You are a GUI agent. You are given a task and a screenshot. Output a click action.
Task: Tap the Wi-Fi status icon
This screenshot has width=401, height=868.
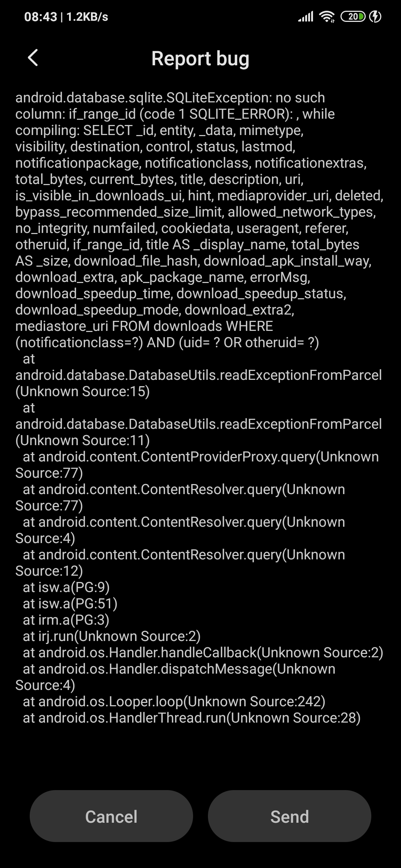click(x=327, y=17)
